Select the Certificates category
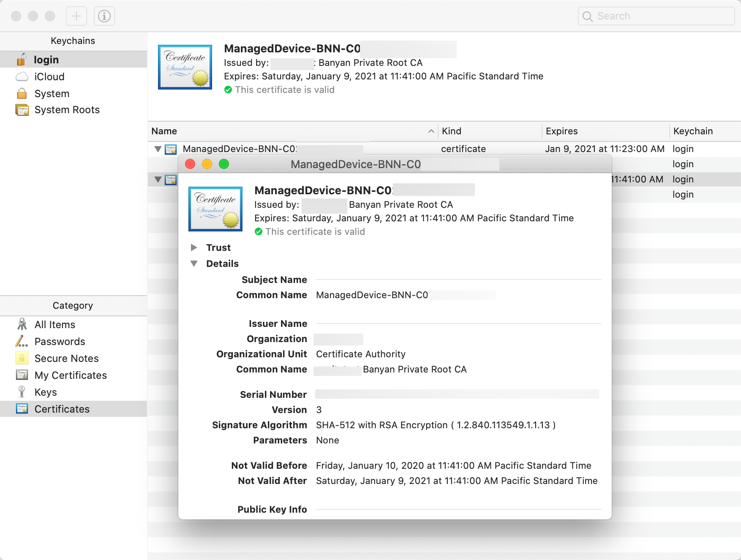 (62, 409)
